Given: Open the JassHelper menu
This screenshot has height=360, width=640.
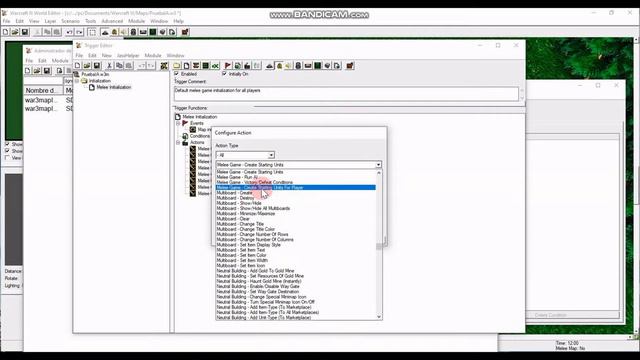Looking at the screenshot, I should click(x=128, y=56).
